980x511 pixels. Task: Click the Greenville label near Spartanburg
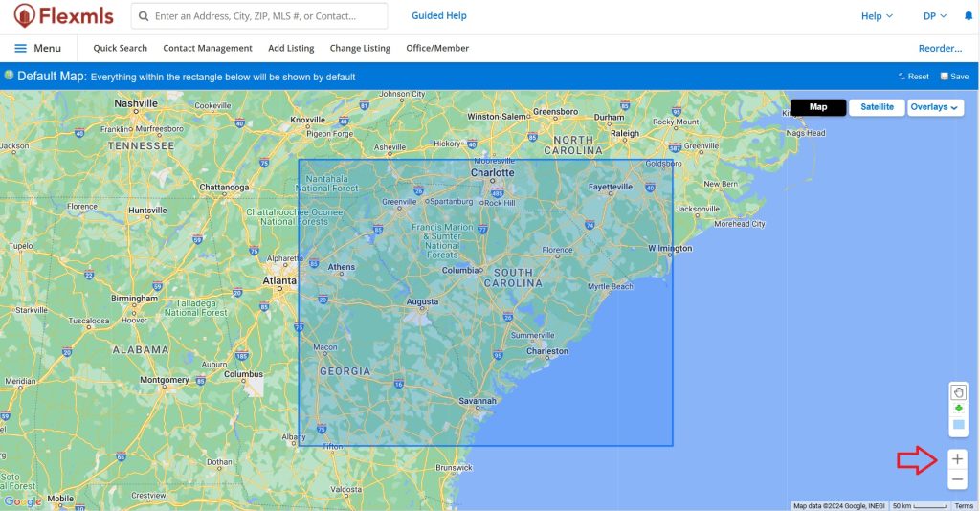[x=399, y=202]
